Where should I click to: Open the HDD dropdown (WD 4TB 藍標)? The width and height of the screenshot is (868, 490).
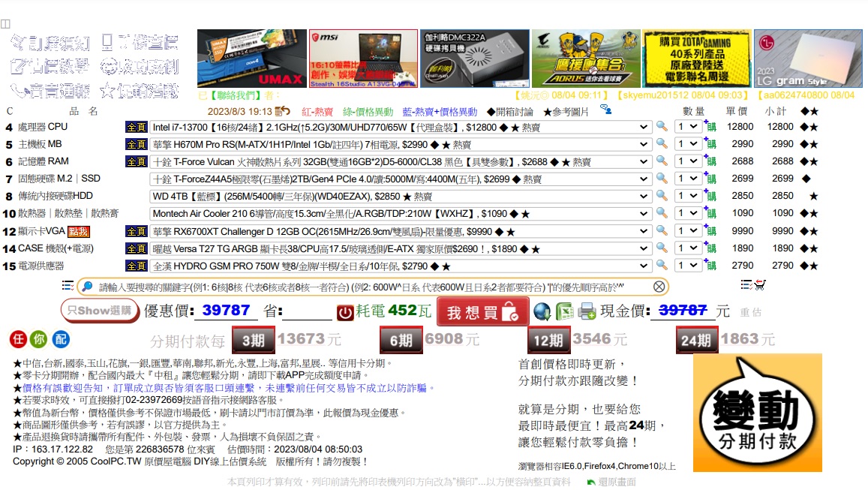pyautogui.click(x=400, y=196)
